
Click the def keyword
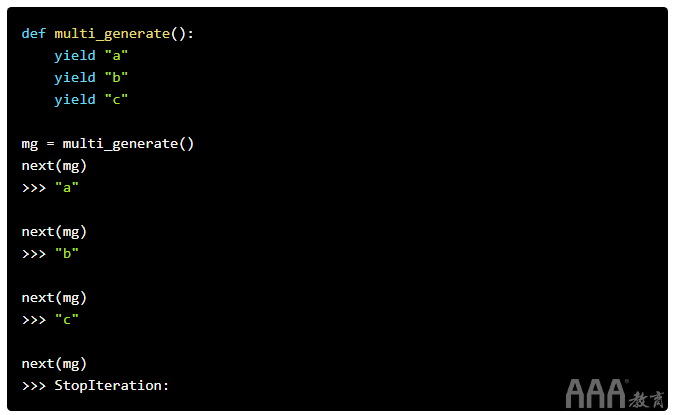tap(34, 34)
